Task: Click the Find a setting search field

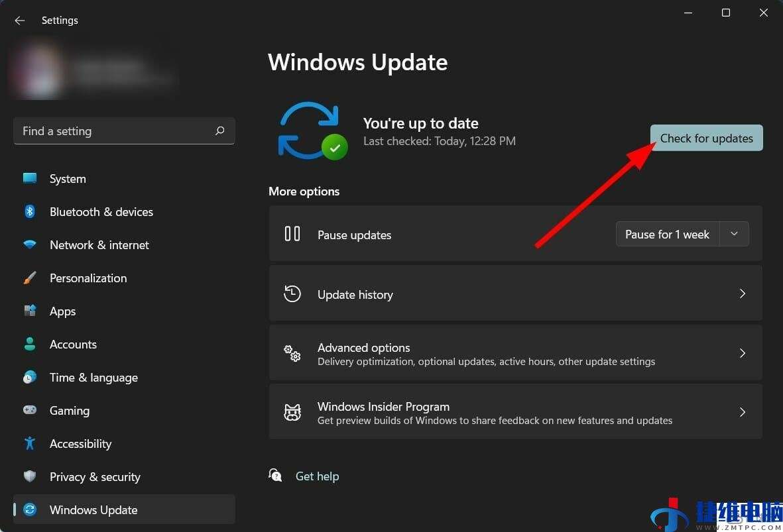Action: click(124, 131)
